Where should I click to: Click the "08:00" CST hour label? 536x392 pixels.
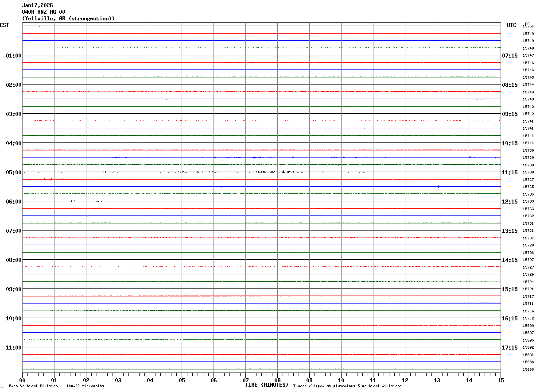coord(14,260)
